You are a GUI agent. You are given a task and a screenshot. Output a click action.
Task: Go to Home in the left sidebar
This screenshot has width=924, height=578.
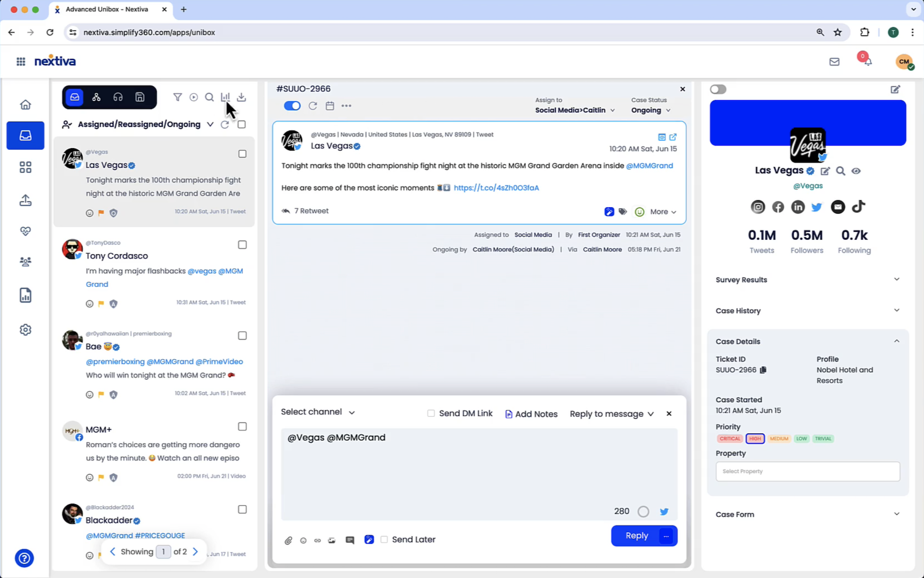[x=25, y=105]
